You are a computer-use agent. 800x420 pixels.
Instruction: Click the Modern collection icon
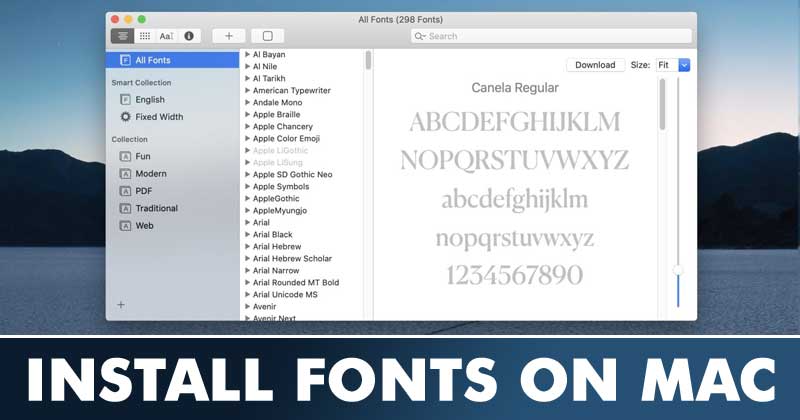click(125, 174)
